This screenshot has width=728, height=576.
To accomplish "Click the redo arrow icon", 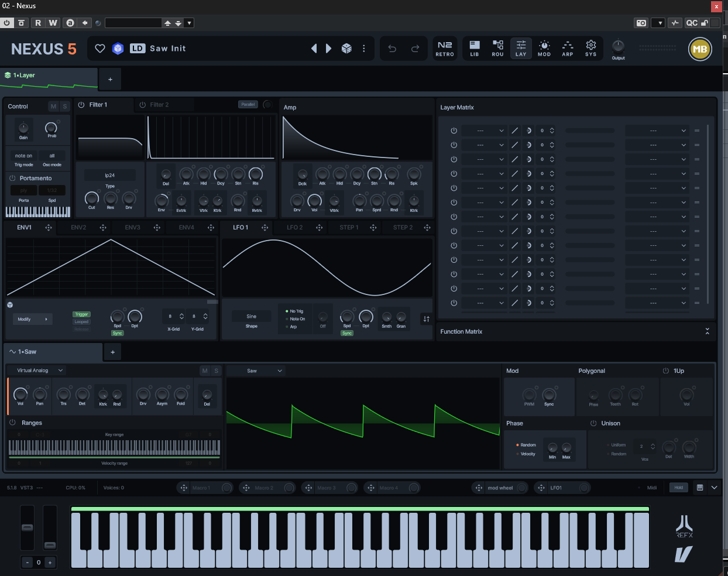I will pyautogui.click(x=415, y=49).
